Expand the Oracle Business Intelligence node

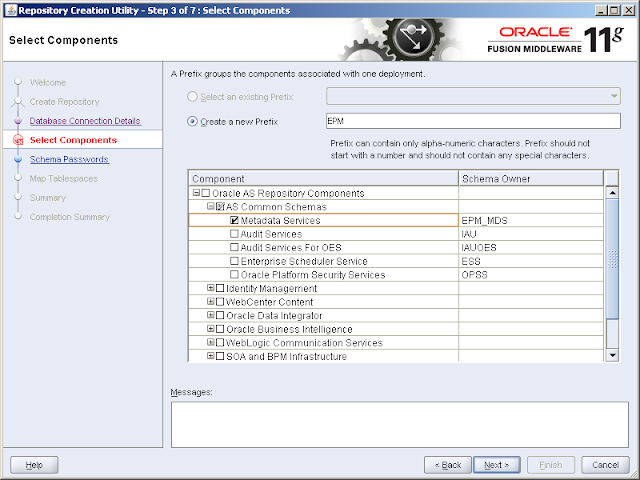(x=211, y=329)
